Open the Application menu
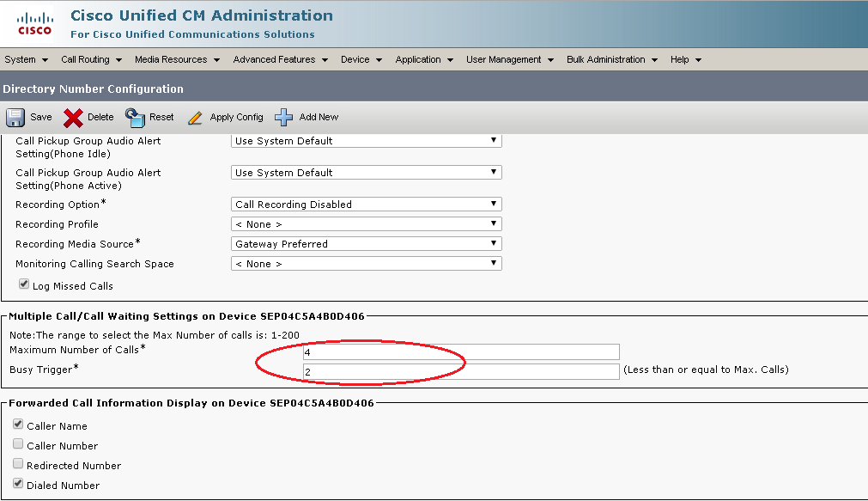Viewport: 868px width, 501px height. (x=424, y=59)
